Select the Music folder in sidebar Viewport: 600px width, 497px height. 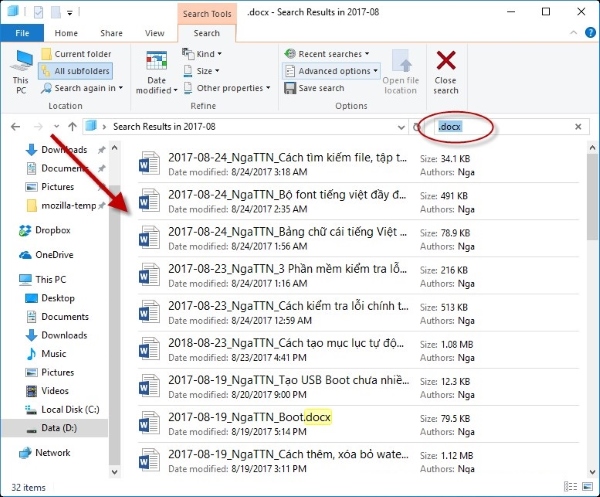pyautogui.click(x=53, y=353)
